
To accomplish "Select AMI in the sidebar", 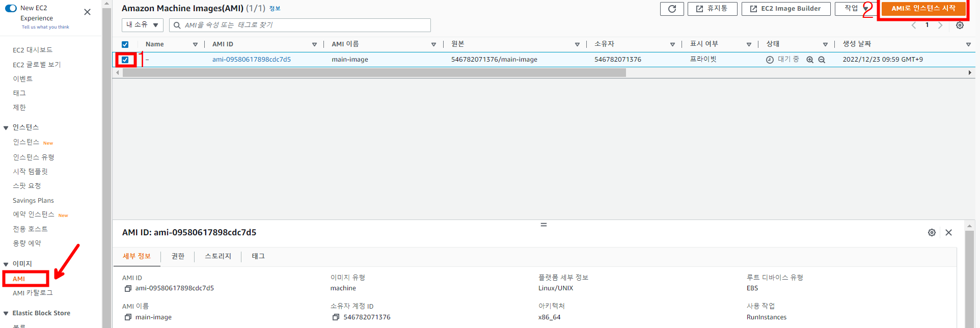I will tap(19, 279).
